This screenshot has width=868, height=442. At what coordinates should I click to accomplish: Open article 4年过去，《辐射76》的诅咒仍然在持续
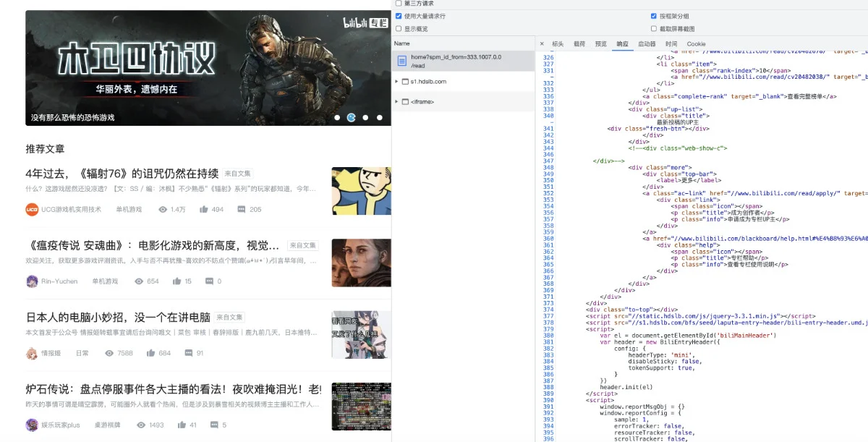(x=122, y=174)
